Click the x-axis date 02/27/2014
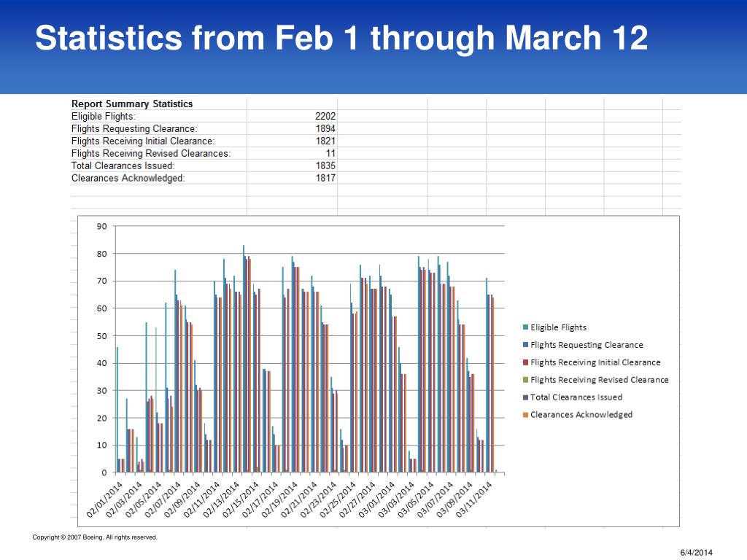 pos(357,499)
